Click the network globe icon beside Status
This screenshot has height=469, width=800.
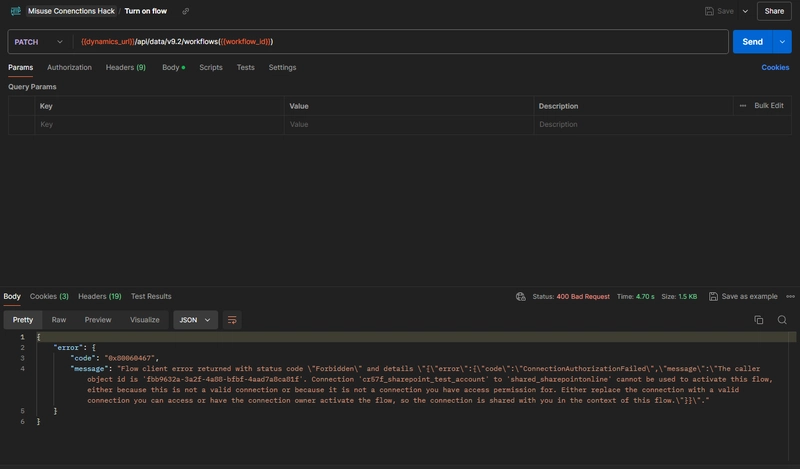pyautogui.click(x=521, y=297)
